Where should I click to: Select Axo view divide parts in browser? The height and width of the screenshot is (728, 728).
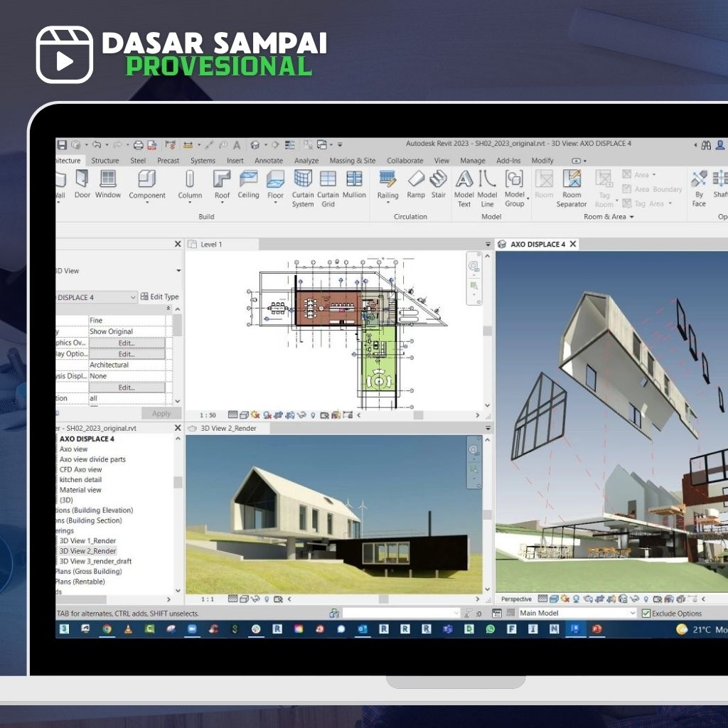92,459
